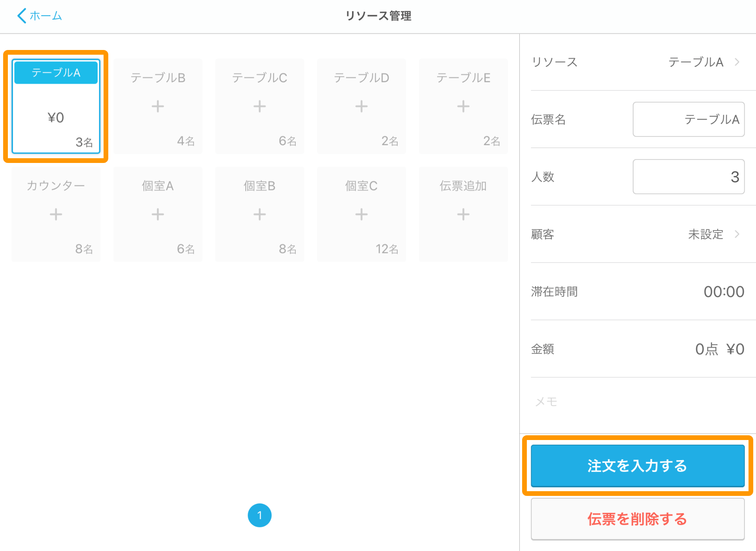Add a slip to カウンター via plus icon
This screenshot has height=551, width=756.
click(56, 214)
